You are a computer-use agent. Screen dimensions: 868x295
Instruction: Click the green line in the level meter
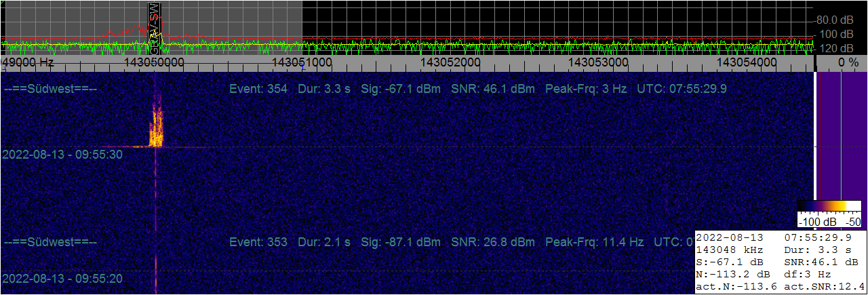pyautogui.click(x=841, y=136)
